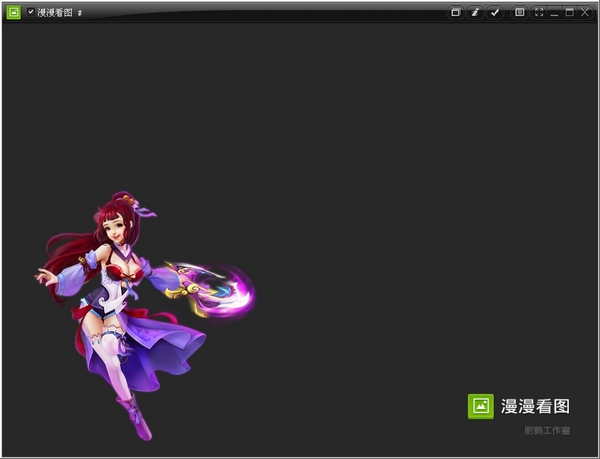This screenshot has width=600, height=459.
Task: Click the green app logo in title bar
Action: [13, 12]
